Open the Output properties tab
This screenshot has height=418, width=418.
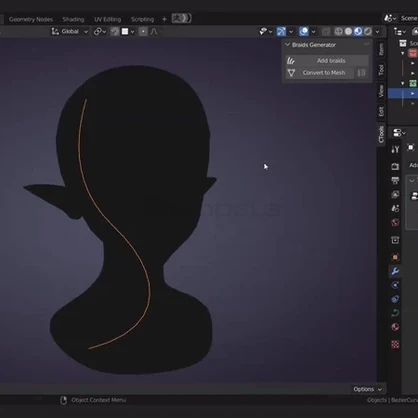pyautogui.click(x=395, y=180)
